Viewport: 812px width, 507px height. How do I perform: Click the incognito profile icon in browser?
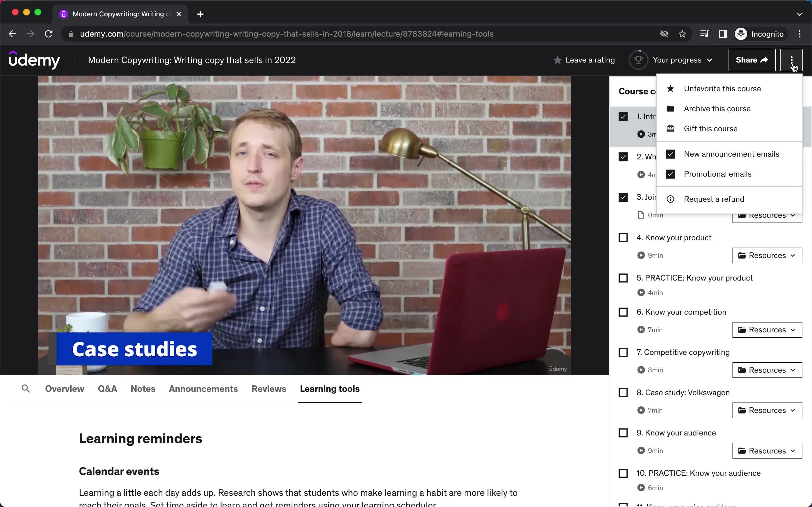pos(741,33)
